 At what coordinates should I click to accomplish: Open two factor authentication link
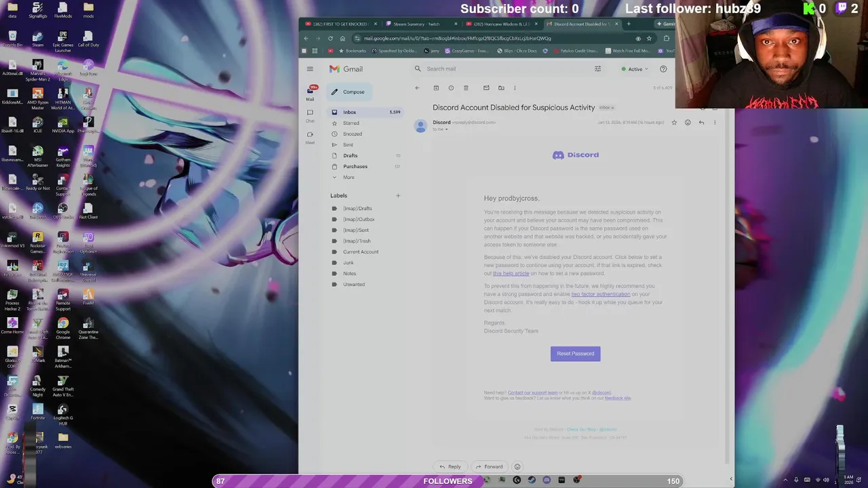coord(601,294)
